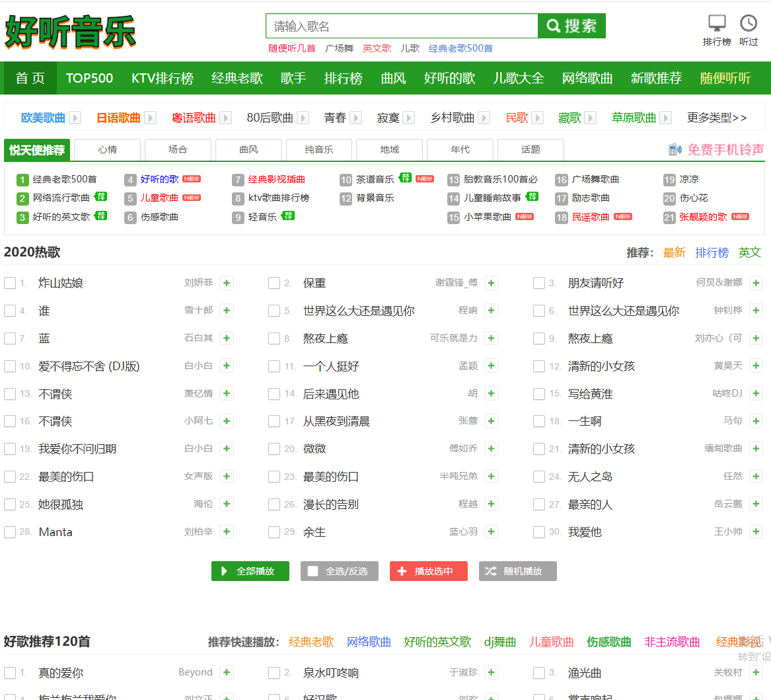The height and width of the screenshot is (700, 771).
Task: Click the 免费手机铃声 phone icon
Action: [675, 149]
